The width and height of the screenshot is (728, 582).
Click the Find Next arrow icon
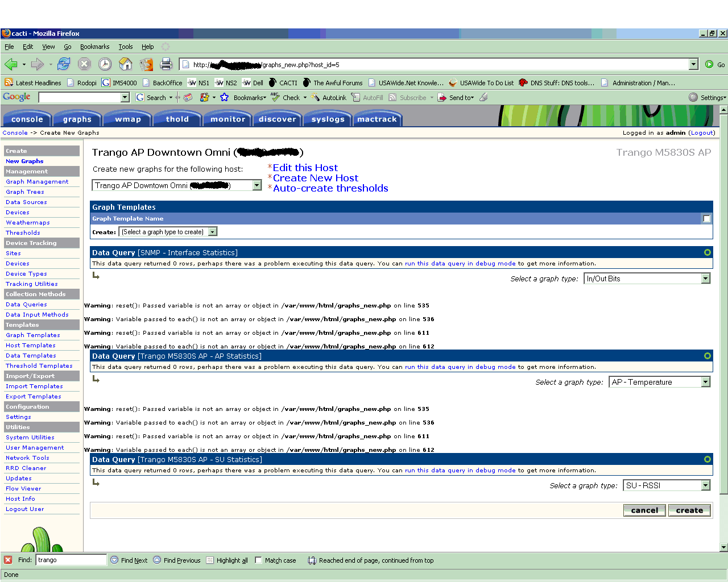[x=114, y=560]
